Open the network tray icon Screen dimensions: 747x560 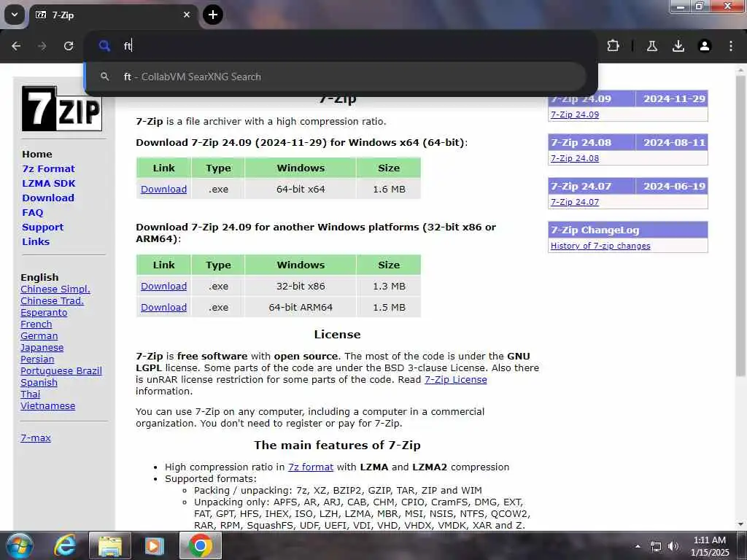pos(656,546)
